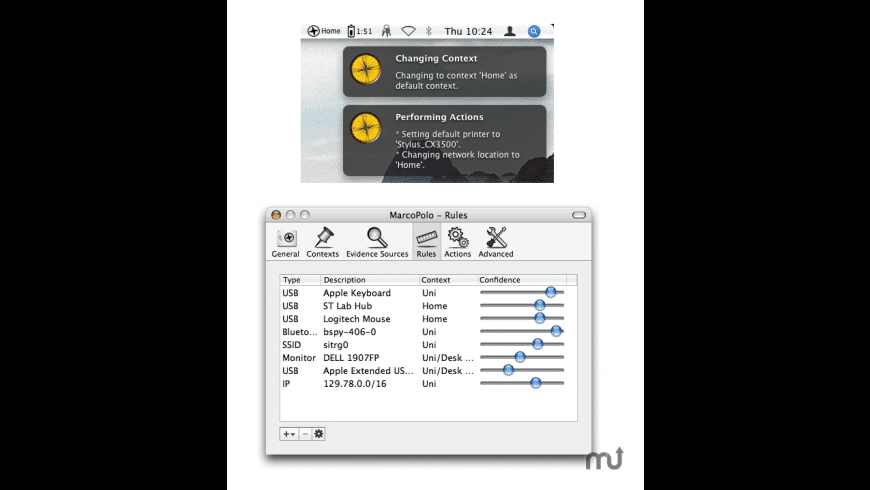
Task: Click the user account silhouette icon
Action: (509, 31)
